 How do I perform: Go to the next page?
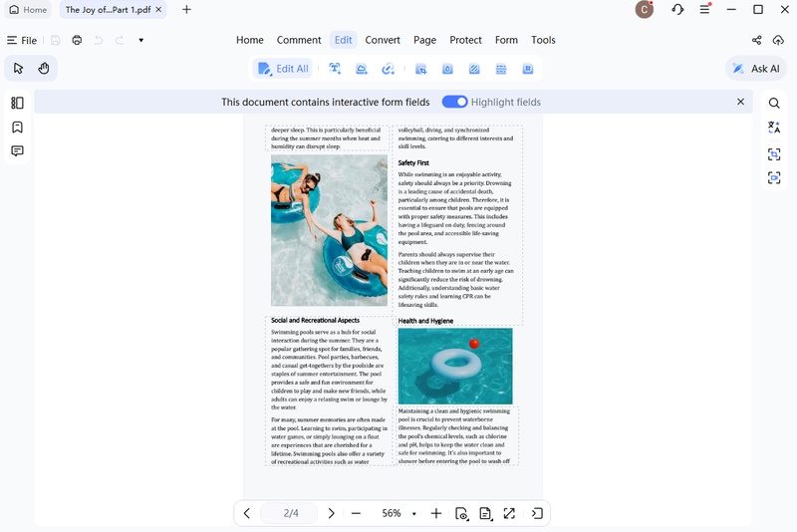(331, 514)
